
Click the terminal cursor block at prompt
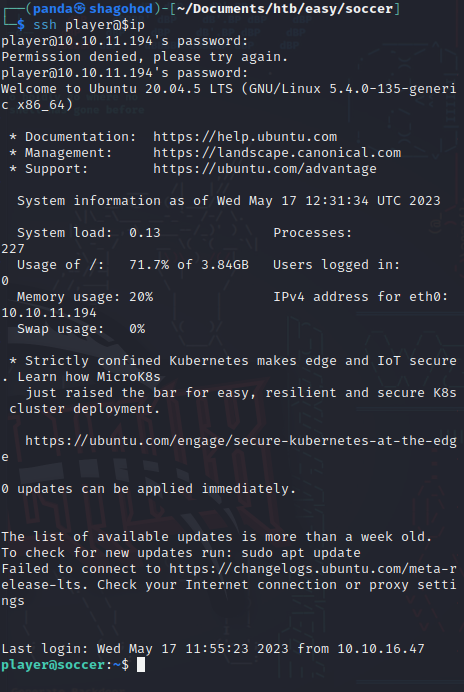pyautogui.click(x=141, y=664)
